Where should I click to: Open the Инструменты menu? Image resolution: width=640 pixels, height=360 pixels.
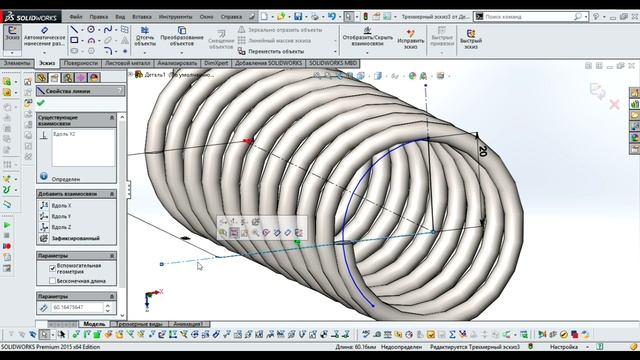coord(176,17)
